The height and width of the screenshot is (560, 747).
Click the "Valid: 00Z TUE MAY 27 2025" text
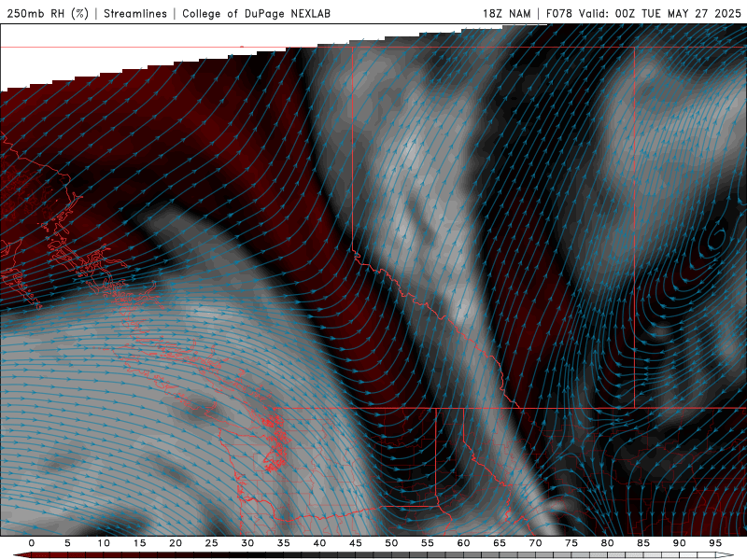tap(660, 13)
